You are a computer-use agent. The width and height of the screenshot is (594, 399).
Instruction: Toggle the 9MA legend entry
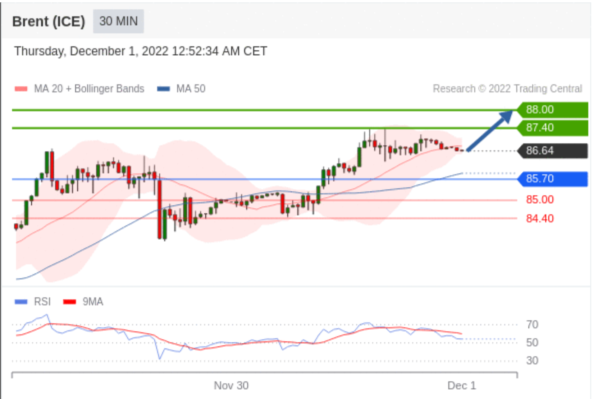point(83,302)
